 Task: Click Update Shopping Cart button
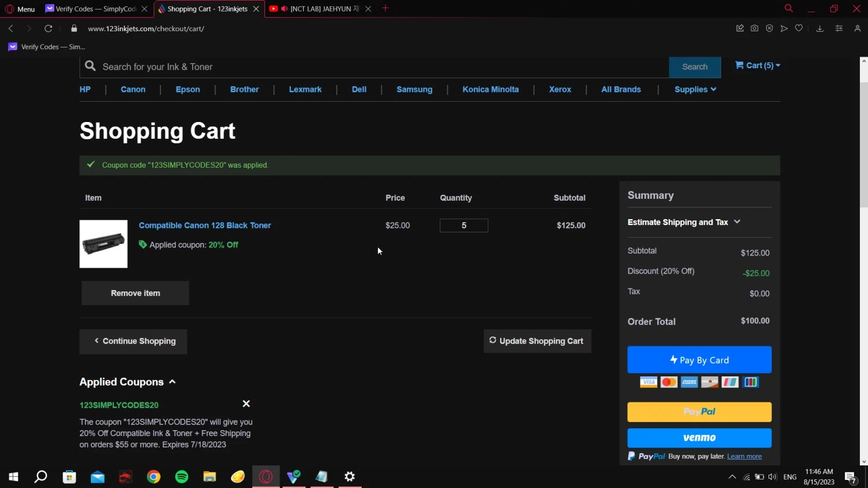click(538, 341)
